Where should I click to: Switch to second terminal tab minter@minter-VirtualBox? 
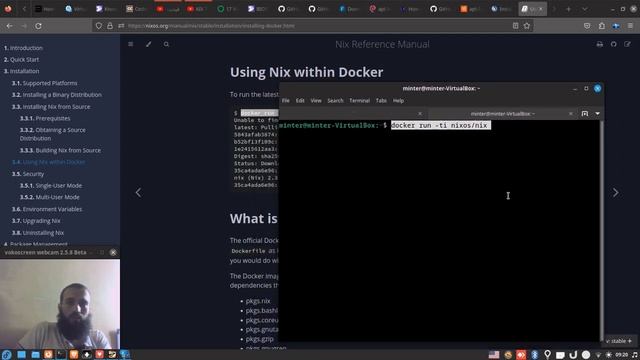coord(502,113)
